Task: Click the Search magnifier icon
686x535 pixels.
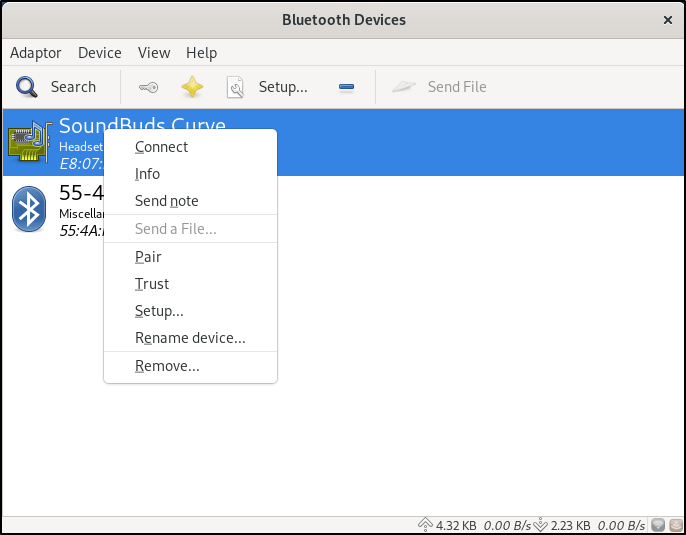Action: point(26,87)
